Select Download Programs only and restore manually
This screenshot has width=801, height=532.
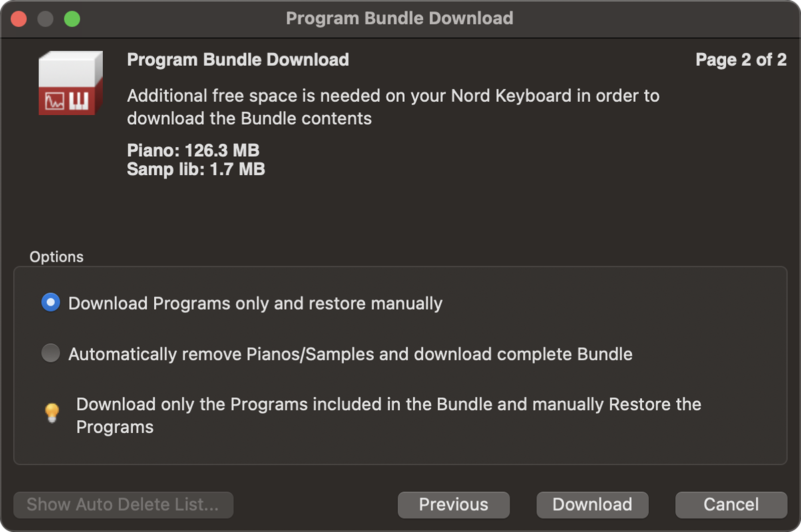51,303
